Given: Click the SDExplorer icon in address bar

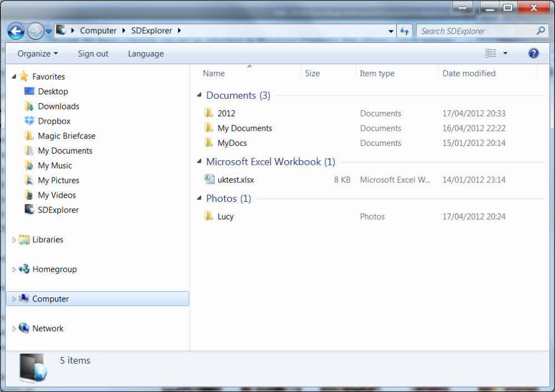Looking at the screenshot, I should (61, 30).
